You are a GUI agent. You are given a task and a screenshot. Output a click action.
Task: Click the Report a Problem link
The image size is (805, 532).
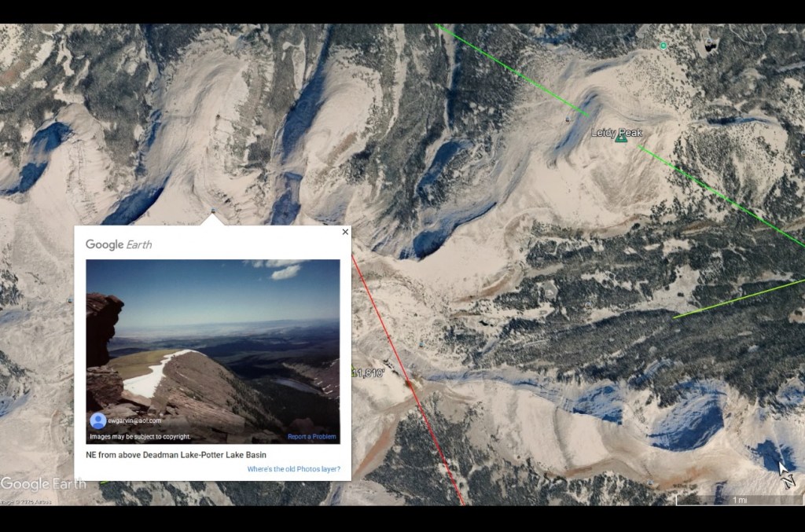point(311,437)
